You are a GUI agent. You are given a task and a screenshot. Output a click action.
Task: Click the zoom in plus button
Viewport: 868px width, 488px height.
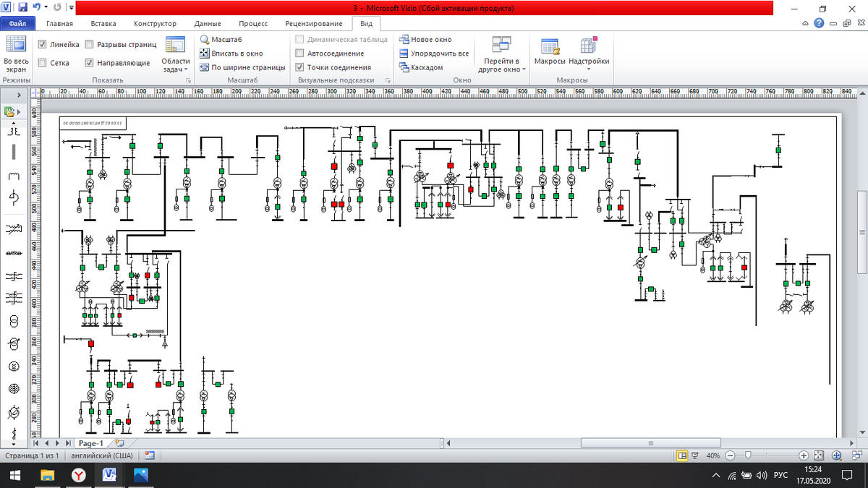(x=804, y=456)
